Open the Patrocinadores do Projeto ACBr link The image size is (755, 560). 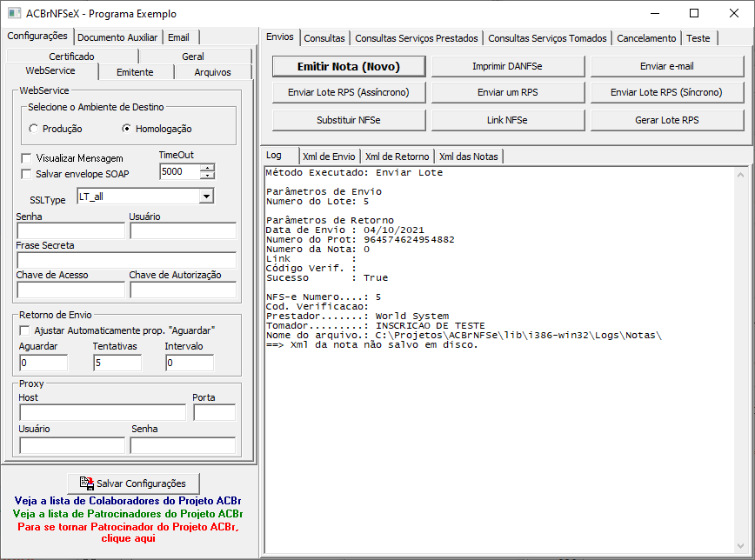[128, 514]
